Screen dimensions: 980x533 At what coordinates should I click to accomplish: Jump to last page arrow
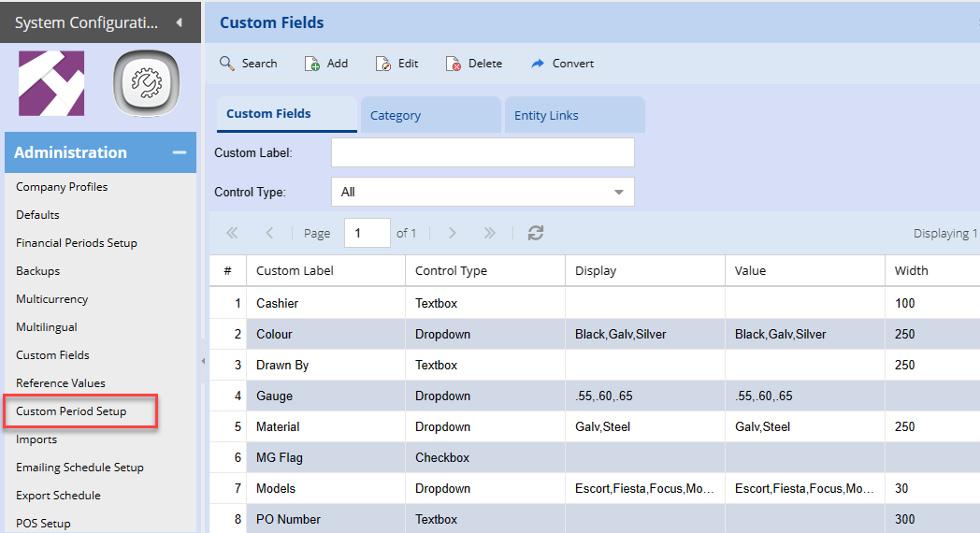coord(489,233)
